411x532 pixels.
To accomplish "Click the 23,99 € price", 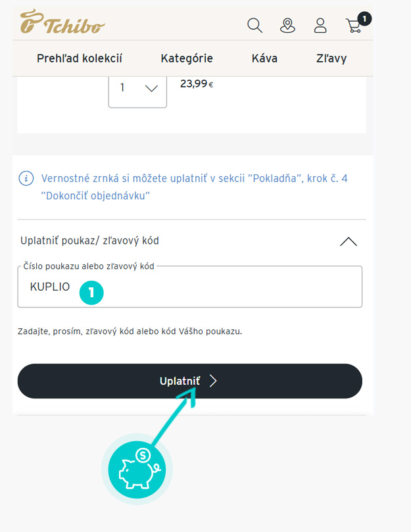I will 197,84.
